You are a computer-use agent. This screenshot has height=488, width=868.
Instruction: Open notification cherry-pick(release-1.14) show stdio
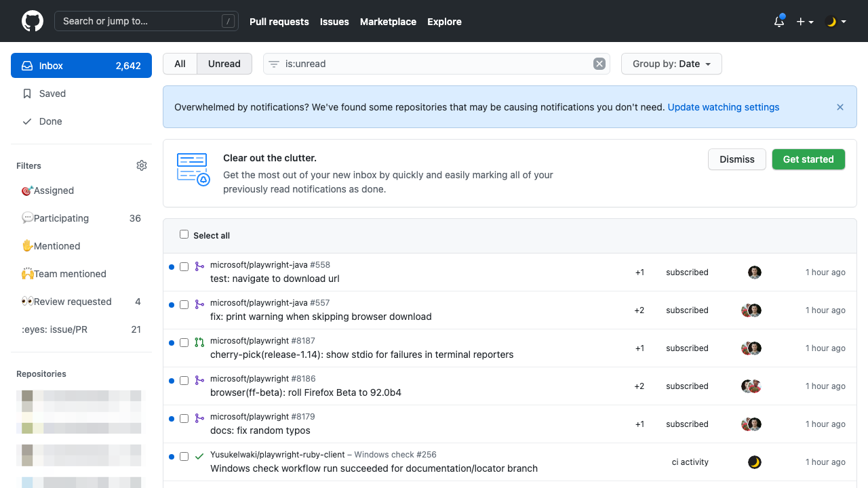coord(362,354)
